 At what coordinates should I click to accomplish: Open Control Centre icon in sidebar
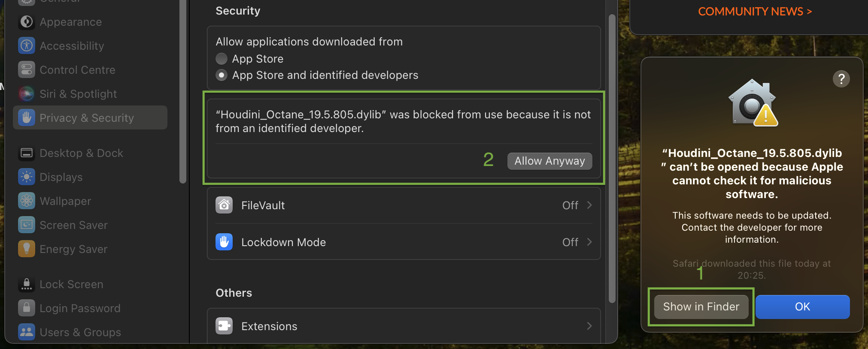27,70
